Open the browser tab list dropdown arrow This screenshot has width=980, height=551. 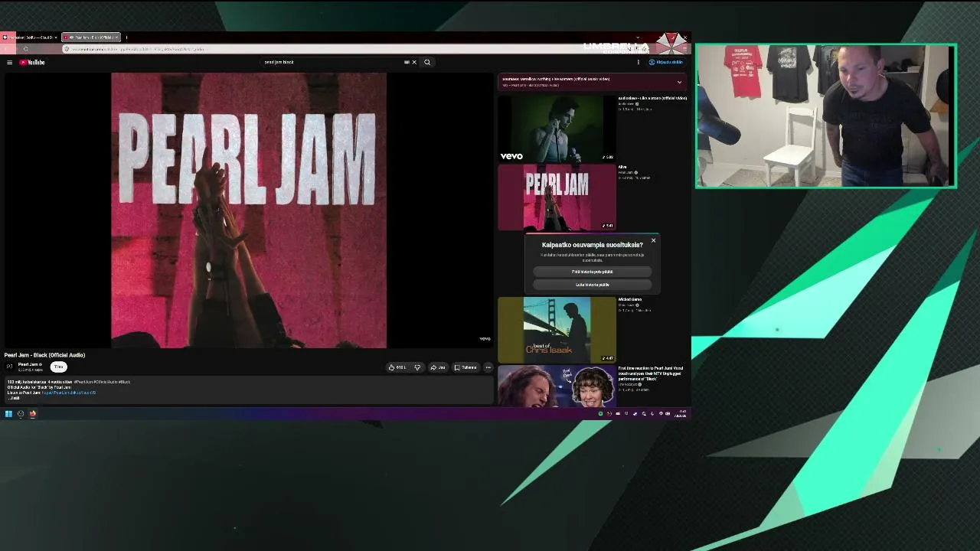pyautogui.click(x=638, y=37)
